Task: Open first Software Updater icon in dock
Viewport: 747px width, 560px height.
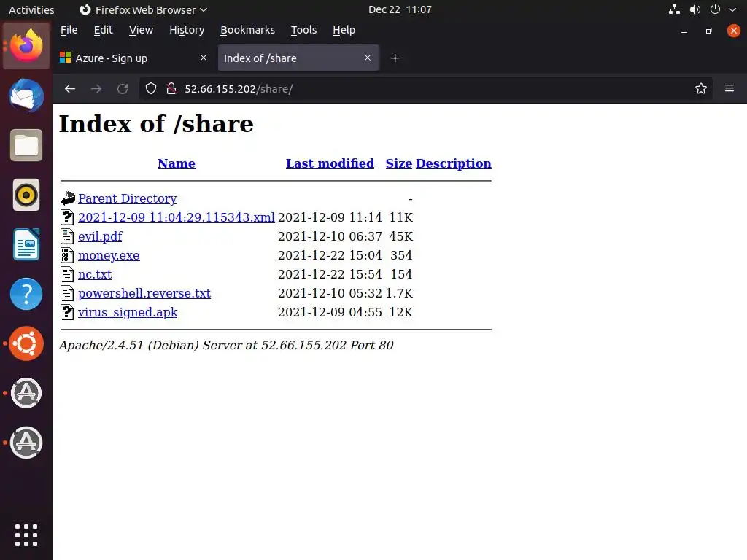Action: [26, 393]
